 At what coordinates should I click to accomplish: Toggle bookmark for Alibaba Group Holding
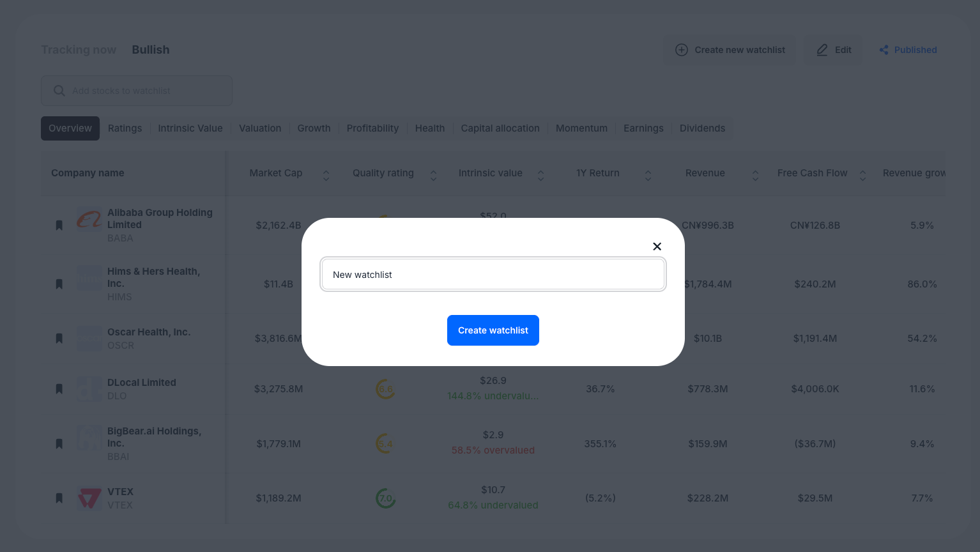point(59,225)
